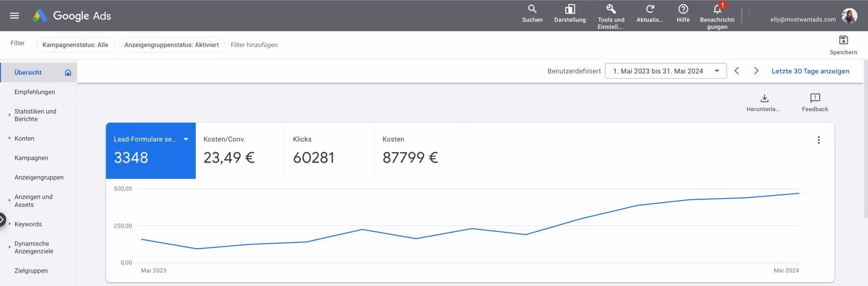
Task: Select the Kosten metric card
Action: coord(419,151)
